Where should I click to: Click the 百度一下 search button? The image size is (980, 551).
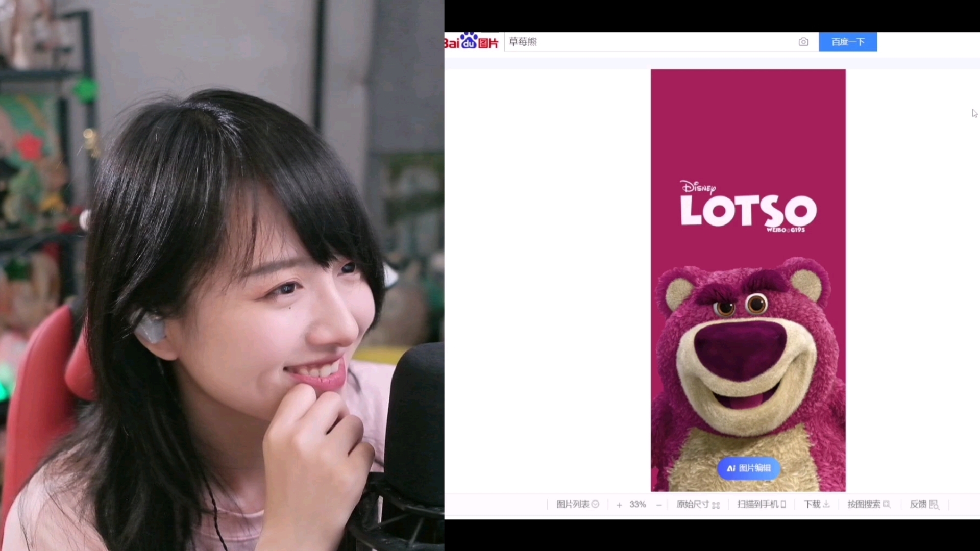click(x=848, y=42)
